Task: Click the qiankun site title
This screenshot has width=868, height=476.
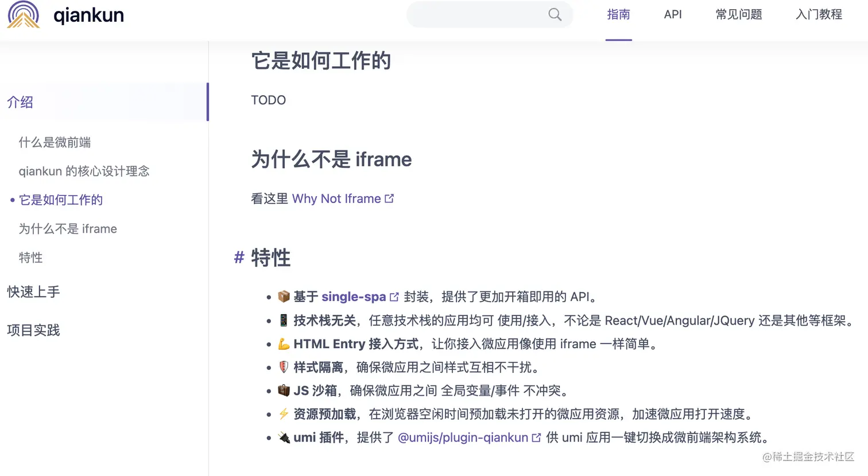Action: tap(88, 15)
